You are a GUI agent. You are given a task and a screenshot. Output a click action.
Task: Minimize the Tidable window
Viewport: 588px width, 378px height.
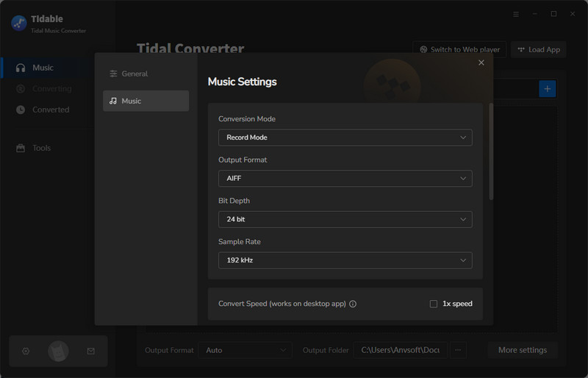pyautogui.click(x=535, y=14)
